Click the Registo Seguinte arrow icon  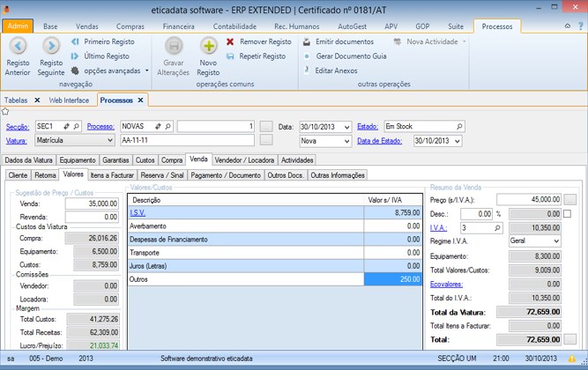pyautogui.click(x=51, y=46)
